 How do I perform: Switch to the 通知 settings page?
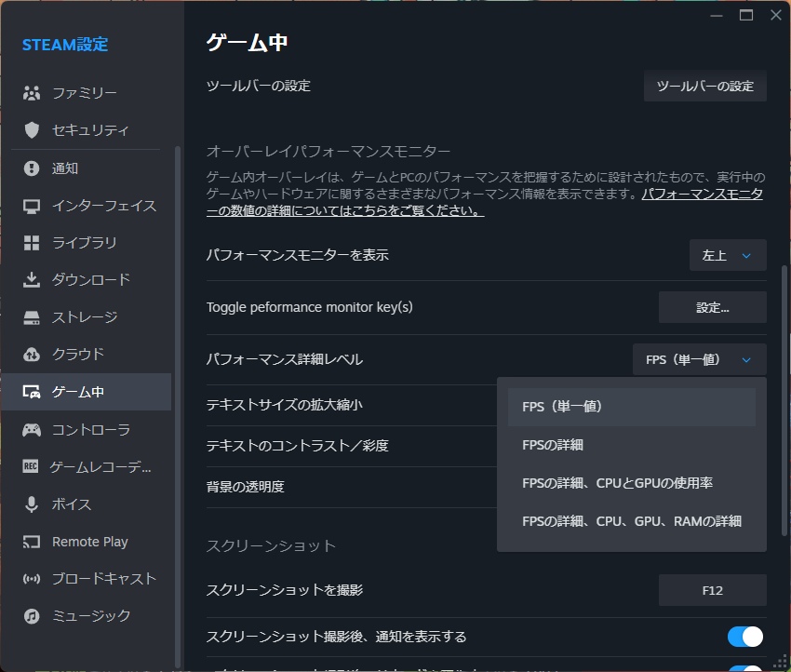pos(87,168)
